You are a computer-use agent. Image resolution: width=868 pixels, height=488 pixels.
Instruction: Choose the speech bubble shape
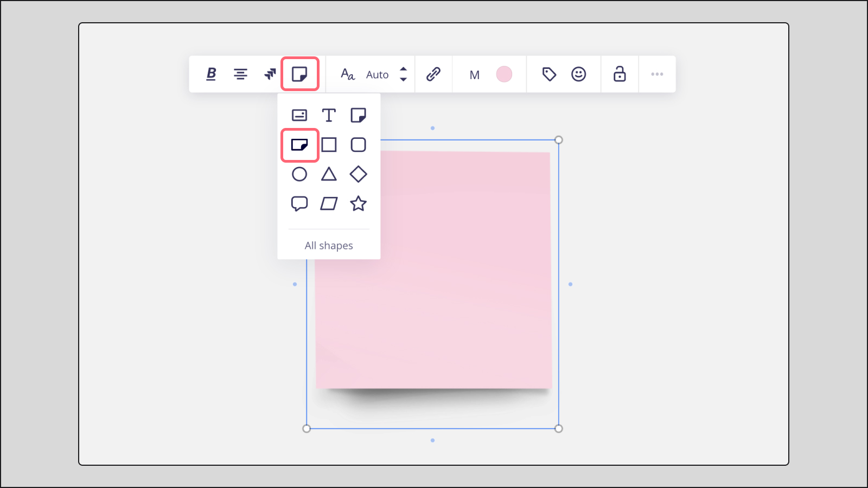tap(299, 203)
